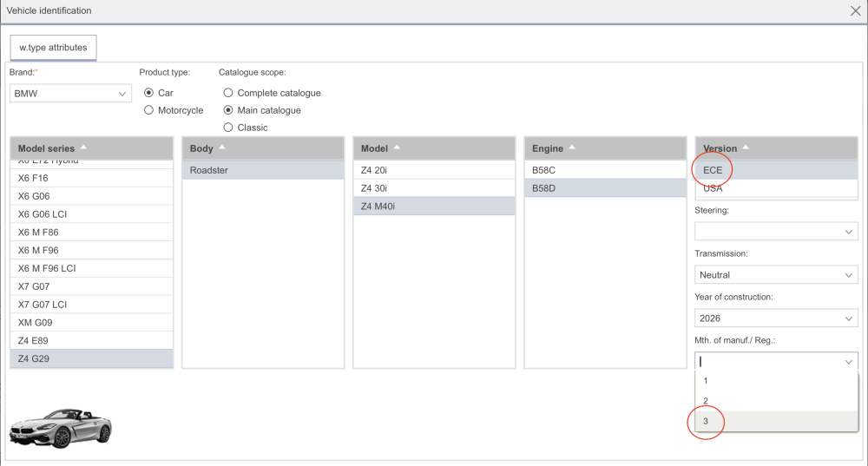Select X6 M F96 LCI row

point(91,268)
